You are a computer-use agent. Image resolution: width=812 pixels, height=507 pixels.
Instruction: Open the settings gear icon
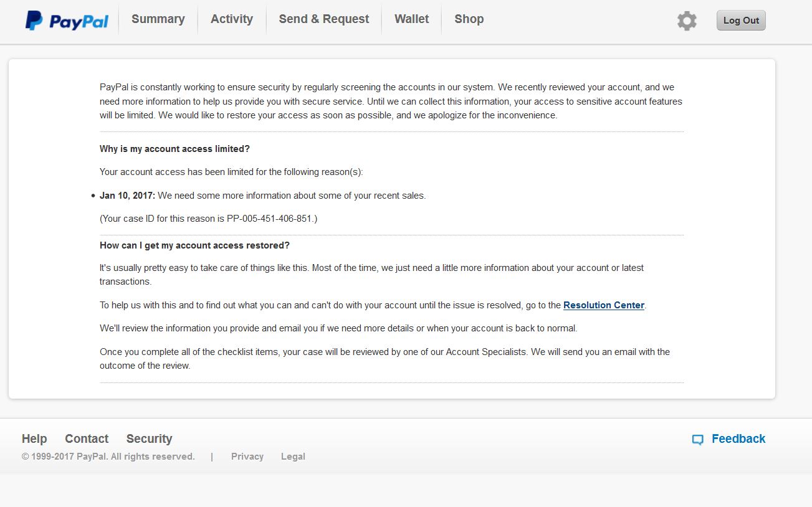pos(687,21)
